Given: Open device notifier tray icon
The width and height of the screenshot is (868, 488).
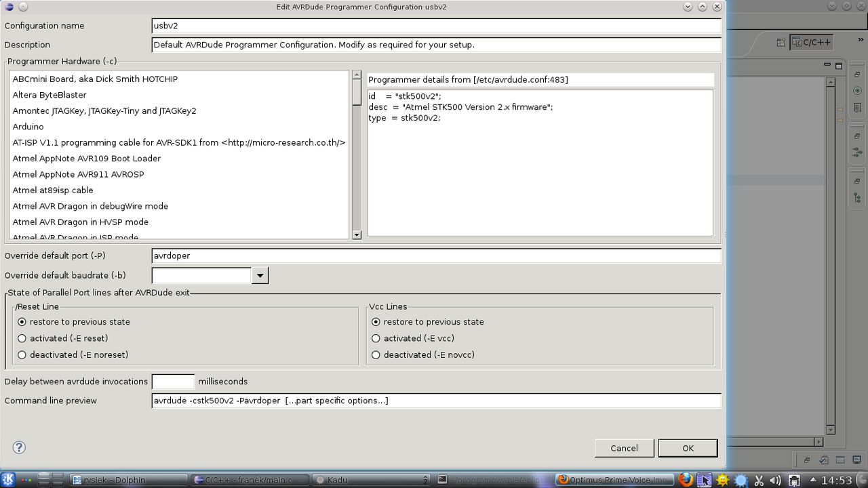Looking at the screenshot, I should tap(794, 481).
